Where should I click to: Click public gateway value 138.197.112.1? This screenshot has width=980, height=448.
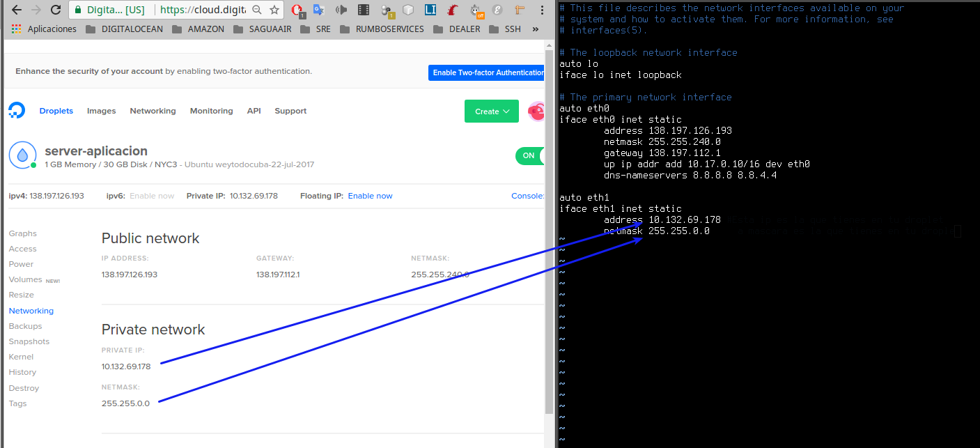coord(278,275)
